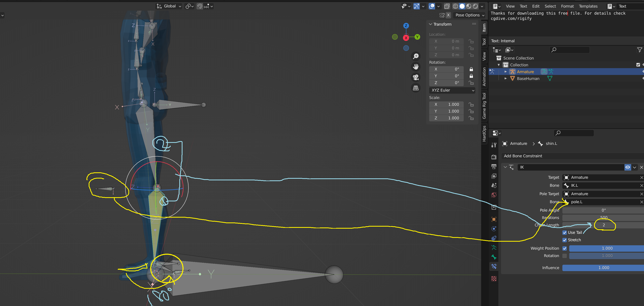644x306 pixels.
Task: Disable the Use Tail checkbox
Action: pyautogui.click(x=565, y=233)
